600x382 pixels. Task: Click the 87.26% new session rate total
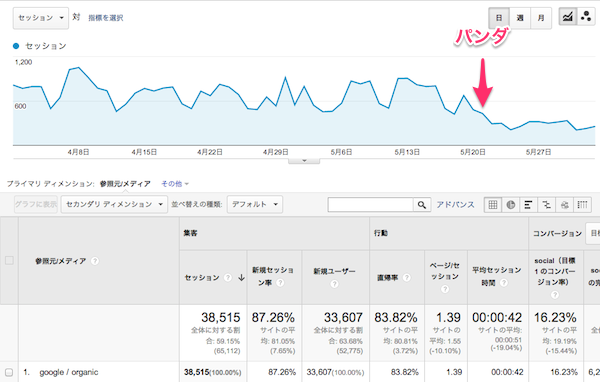273,317
